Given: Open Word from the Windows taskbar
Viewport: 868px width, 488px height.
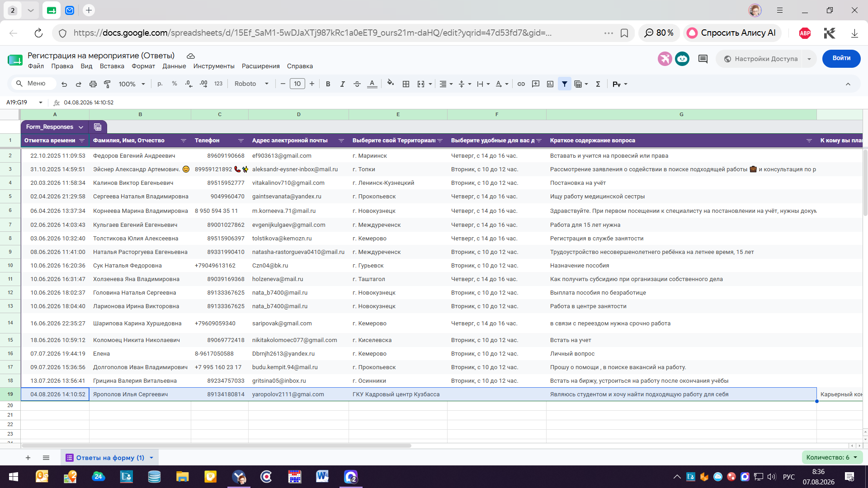Looking at the screenshot, I should [x=322, y=477].
